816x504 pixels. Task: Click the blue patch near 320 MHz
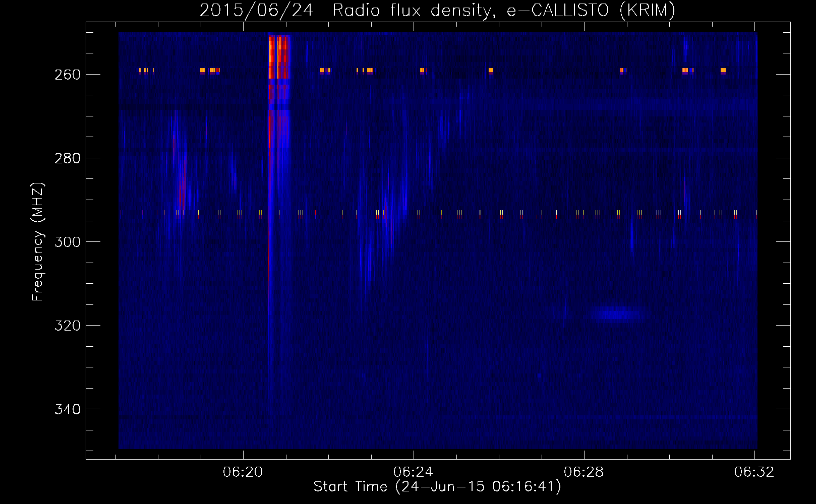click(x=616, y=314)
